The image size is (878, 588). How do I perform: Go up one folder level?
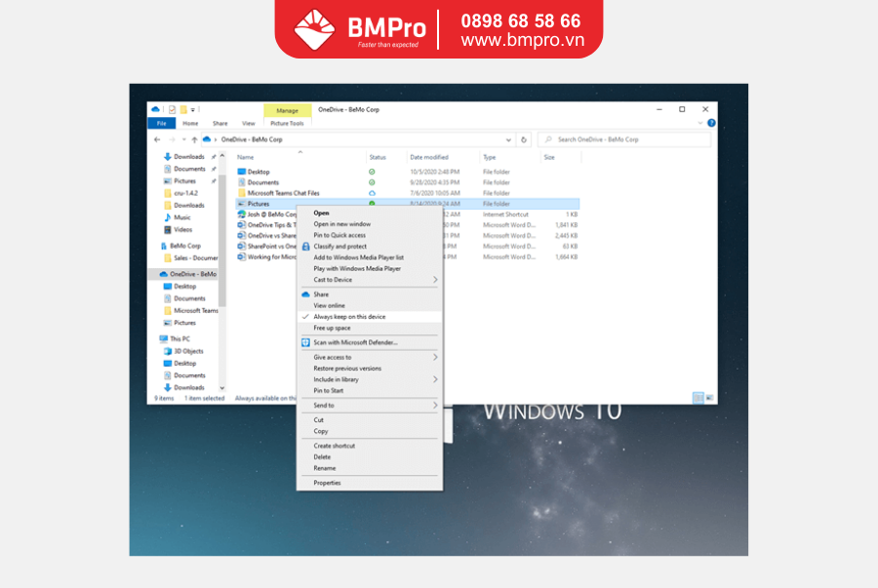[194, 139]
